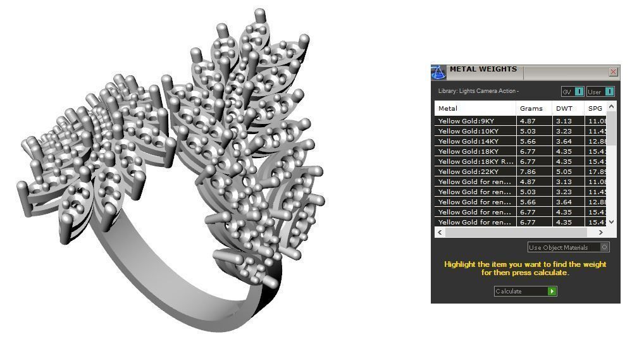This screenshot has height=351, width=644.
Task: Click the SPG column header
Action: [x=595, y=108]
